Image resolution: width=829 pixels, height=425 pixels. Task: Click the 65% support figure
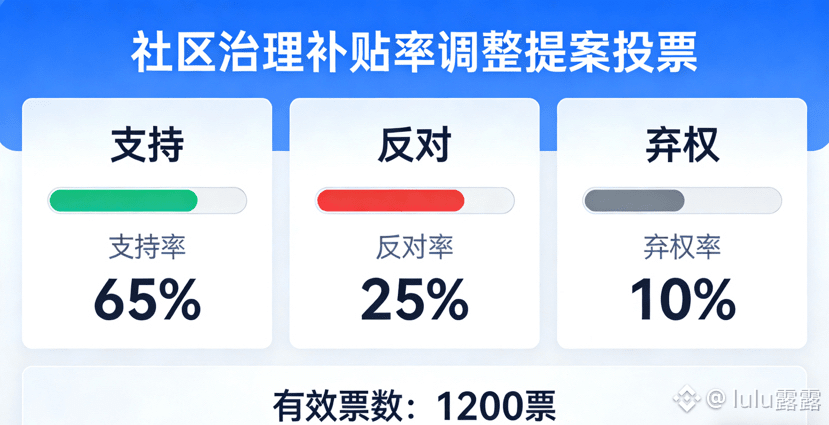(x=147, y=298)
